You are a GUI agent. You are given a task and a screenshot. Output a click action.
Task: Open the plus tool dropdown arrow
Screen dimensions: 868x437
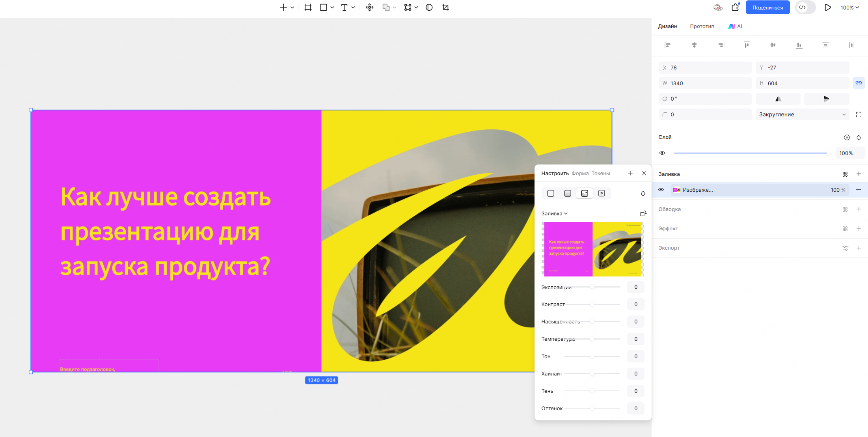pos(292,8)
